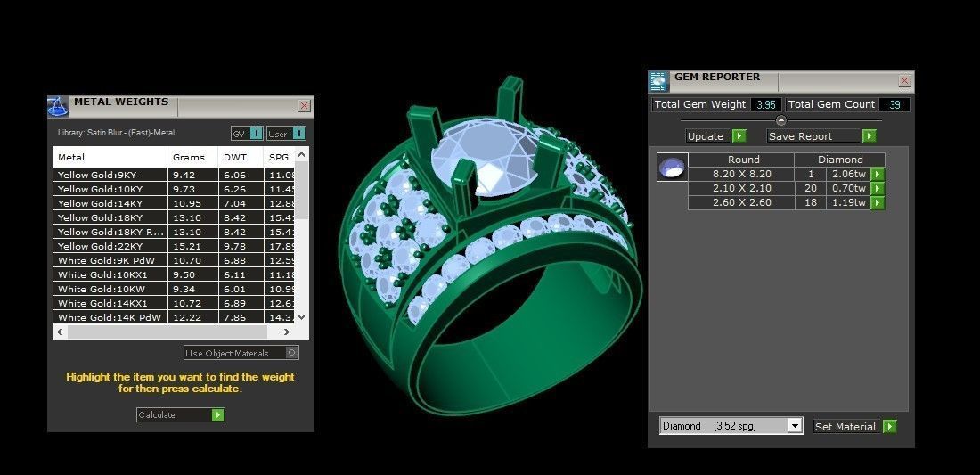Select the Yellow Gold:18KY row
Image resolution: width=980 pixels, height=475 pixels.
tap(174, 217)
